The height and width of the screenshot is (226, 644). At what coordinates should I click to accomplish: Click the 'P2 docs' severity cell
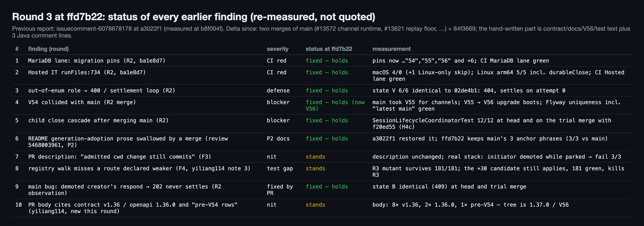click(x=278, y=139)
